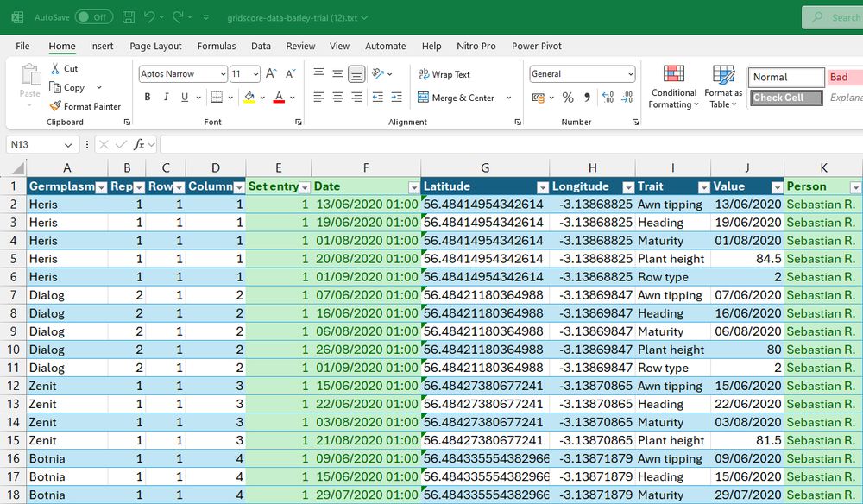The width and height of the screenshot is (863, 504).
Task: Open the Font dialog launcher
Action: click(x=299, y=122)
